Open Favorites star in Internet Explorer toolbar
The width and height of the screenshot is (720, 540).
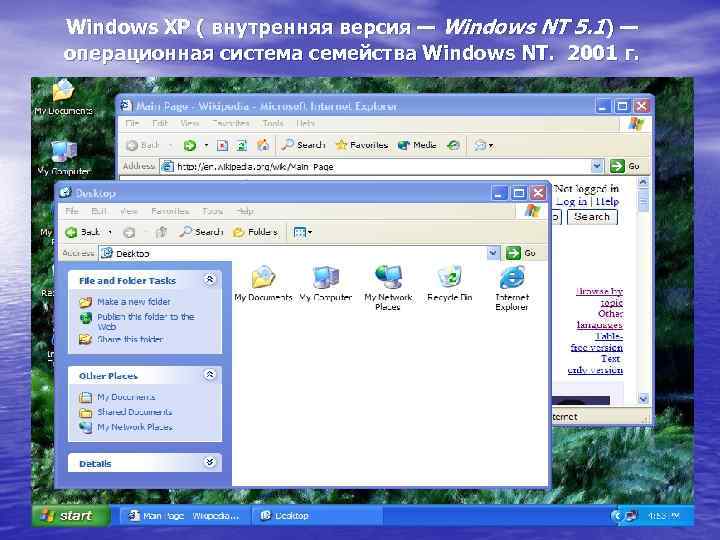click(362, 145)
